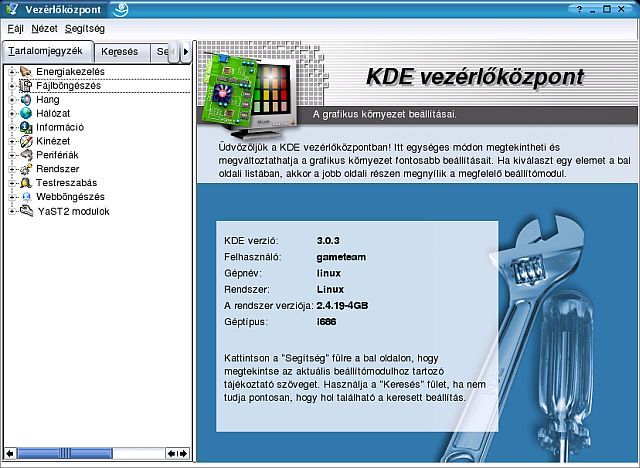Screen dimensions: 640x468
Task: Click the Fájlböngészés category icon
Action: click(26, 86)
